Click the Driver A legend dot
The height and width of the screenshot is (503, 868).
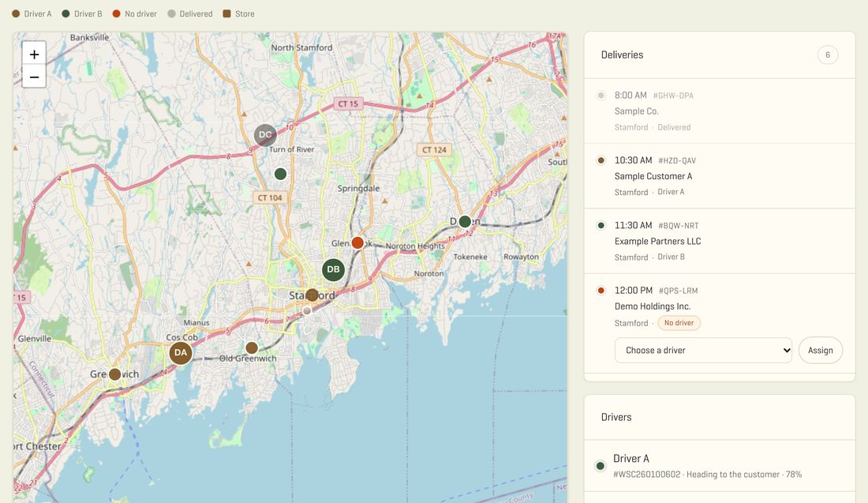click(x=16, y=14)
